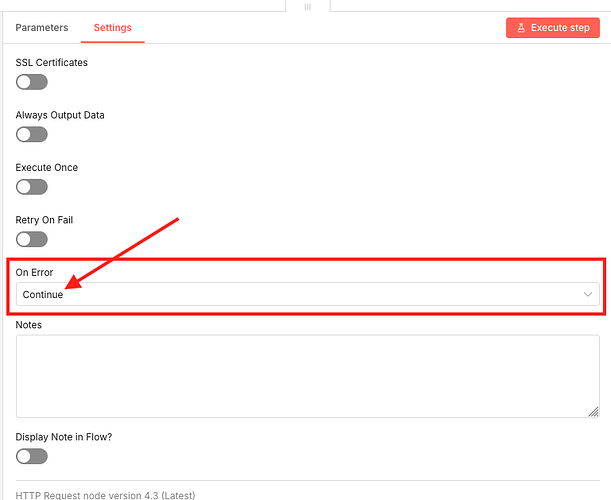Screen dimensions: 611x500
Task: Toggle the SSL Certificates switch
Action: pyautogui.click(x=32, y=82)
